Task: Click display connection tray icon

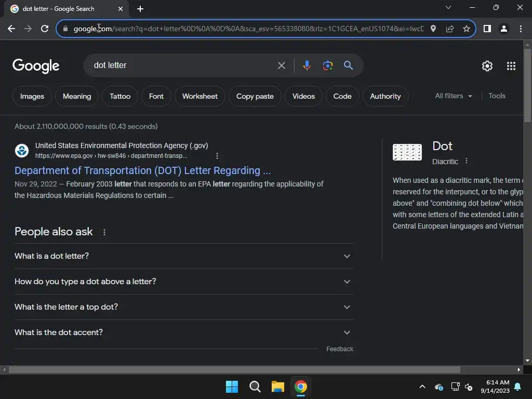Action: point(455,387)
